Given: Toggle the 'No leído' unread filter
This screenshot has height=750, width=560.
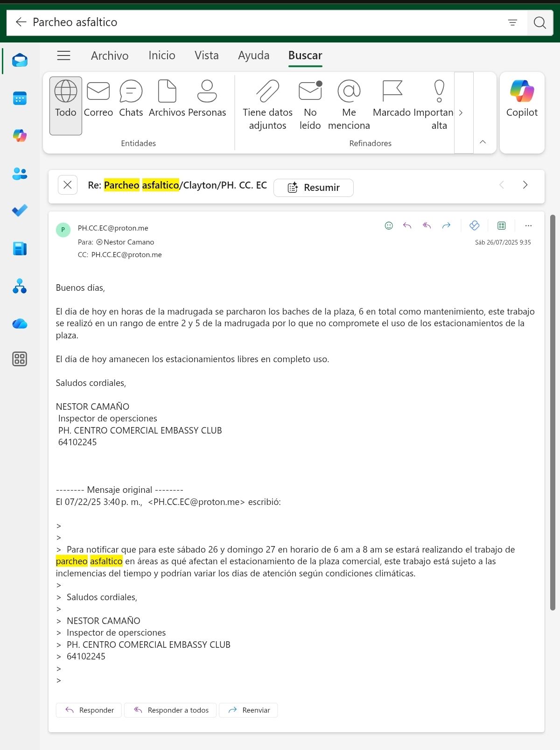Looking at the screenshot, I should tap(310, 105).
